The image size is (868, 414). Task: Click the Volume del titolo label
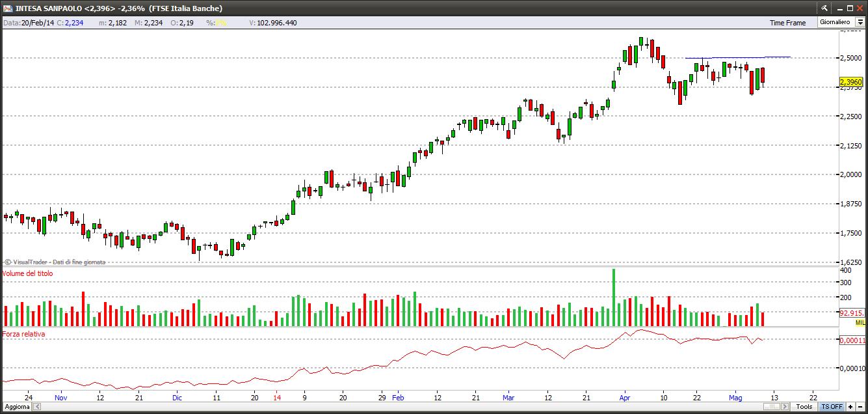pos(27,273)
